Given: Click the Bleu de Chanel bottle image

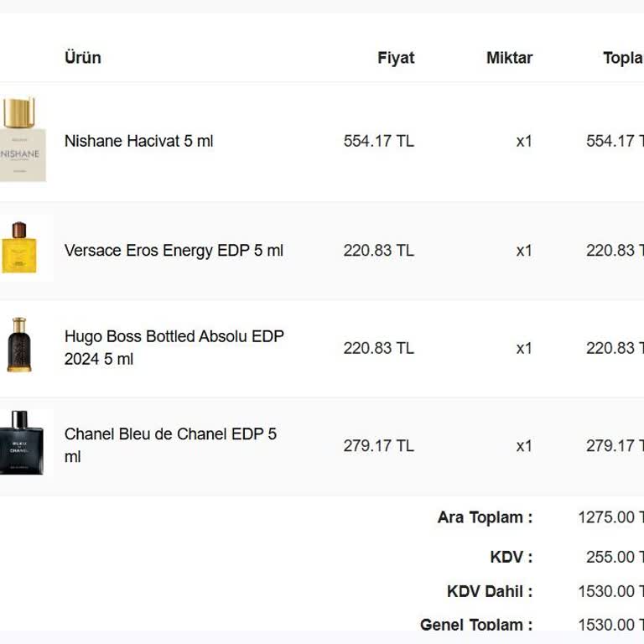Looking at the screenshot, I should pos(21,443).
